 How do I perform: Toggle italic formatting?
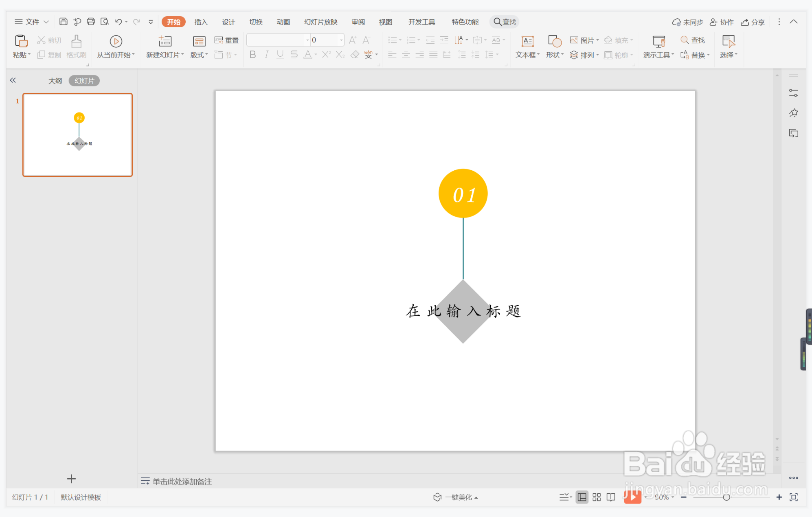(266, 55)
